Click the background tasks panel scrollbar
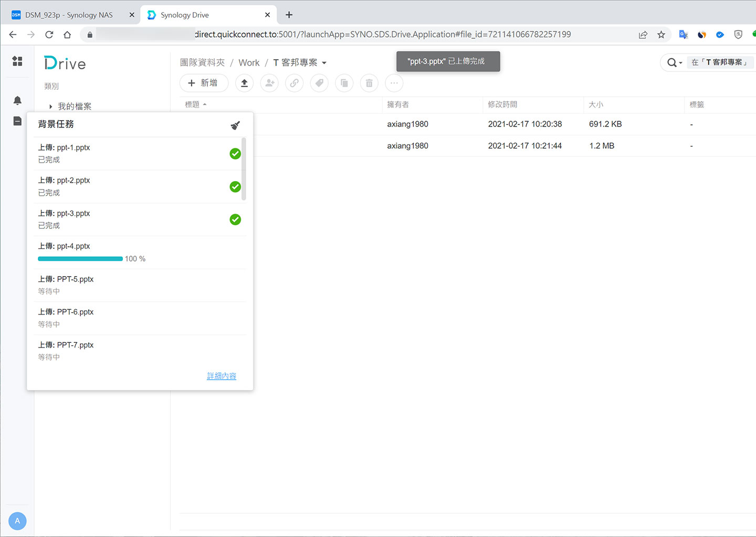756x537 pixels. pos(244,169)
